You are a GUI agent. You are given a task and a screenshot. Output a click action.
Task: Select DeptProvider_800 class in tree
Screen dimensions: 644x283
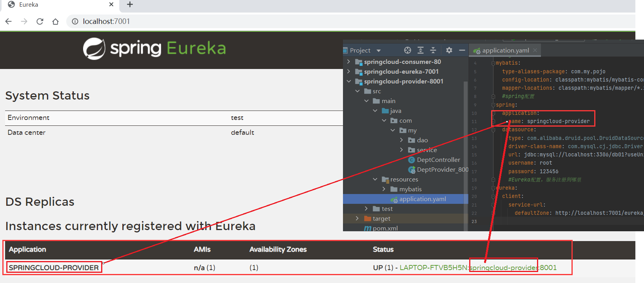(x=438, y=169)
